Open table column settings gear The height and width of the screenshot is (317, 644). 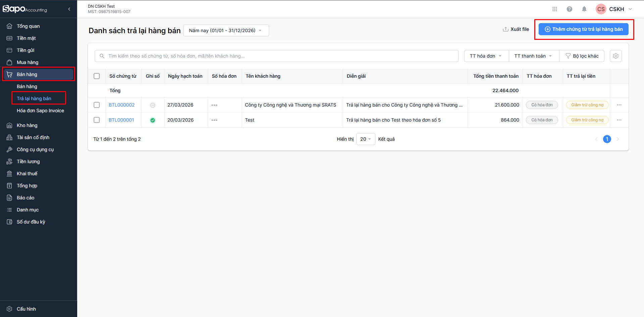(616, 56)
